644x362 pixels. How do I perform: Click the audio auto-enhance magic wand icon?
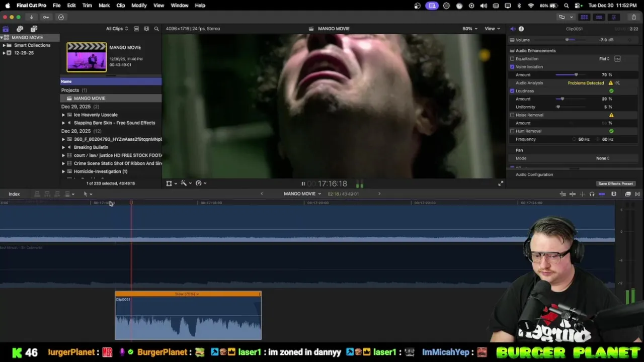(x=618, y=83)
